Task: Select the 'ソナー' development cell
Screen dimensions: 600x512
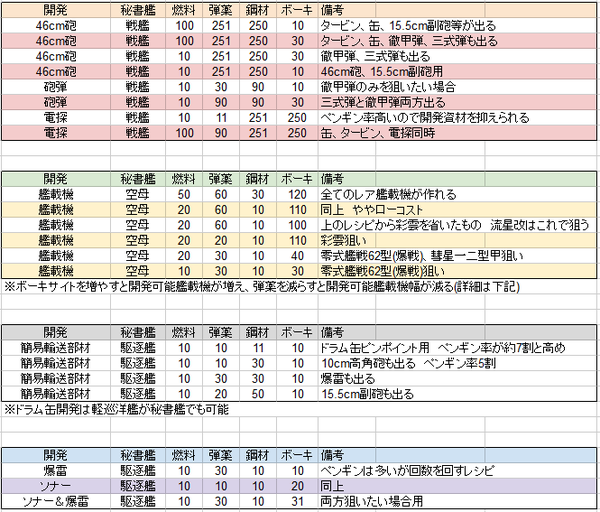Action: (x=56, y=486)
